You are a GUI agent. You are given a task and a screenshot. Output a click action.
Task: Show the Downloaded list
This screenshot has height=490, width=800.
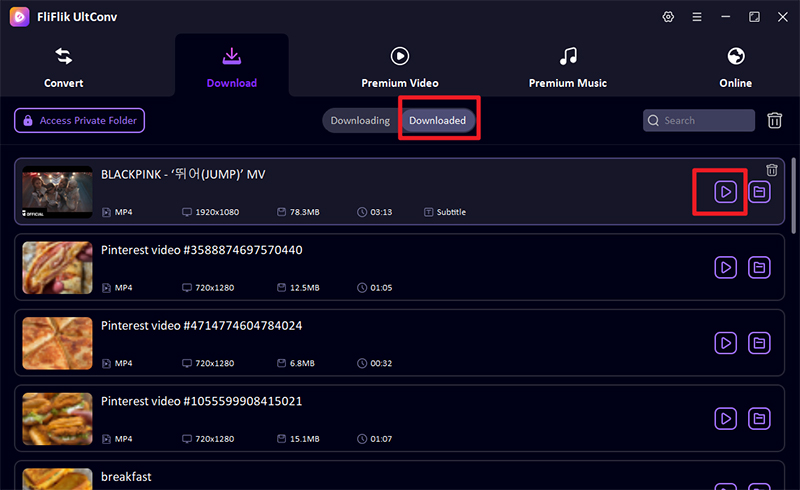(x=437, y=120)
